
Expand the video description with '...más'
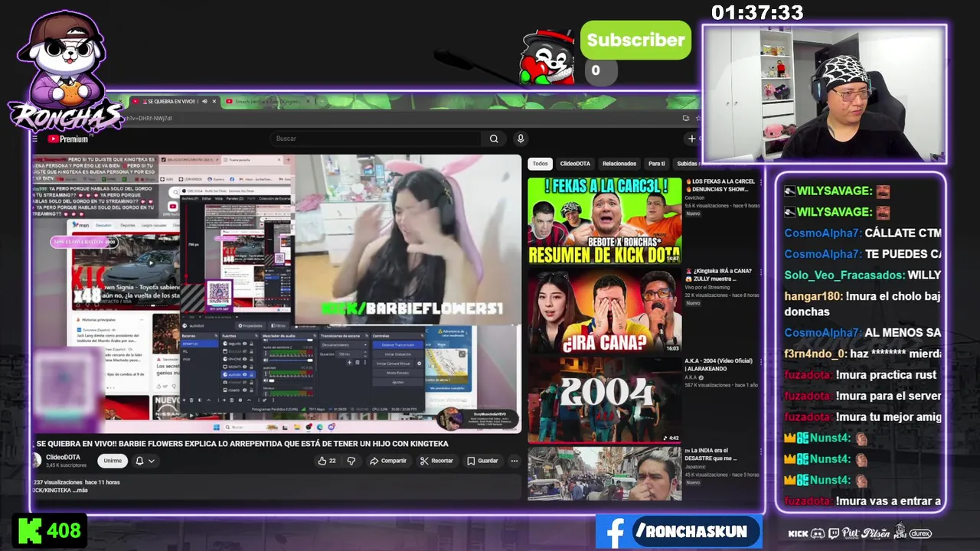tap(80, 490)
